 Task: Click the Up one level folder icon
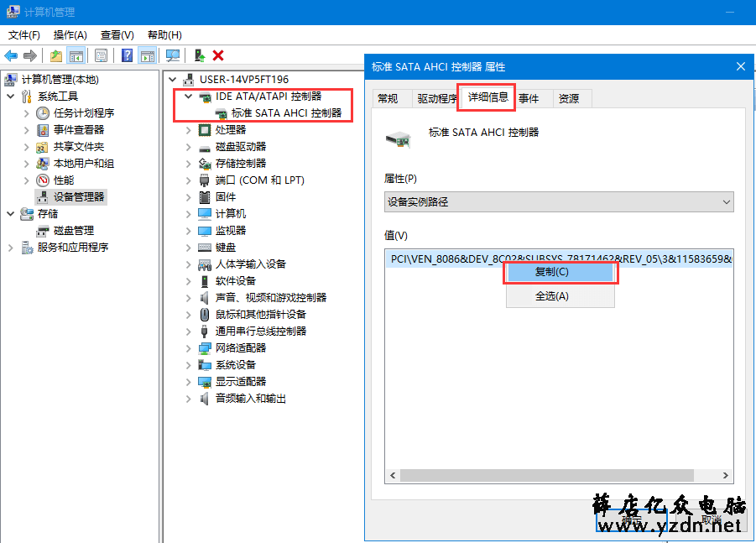click(x=56, y=56)
